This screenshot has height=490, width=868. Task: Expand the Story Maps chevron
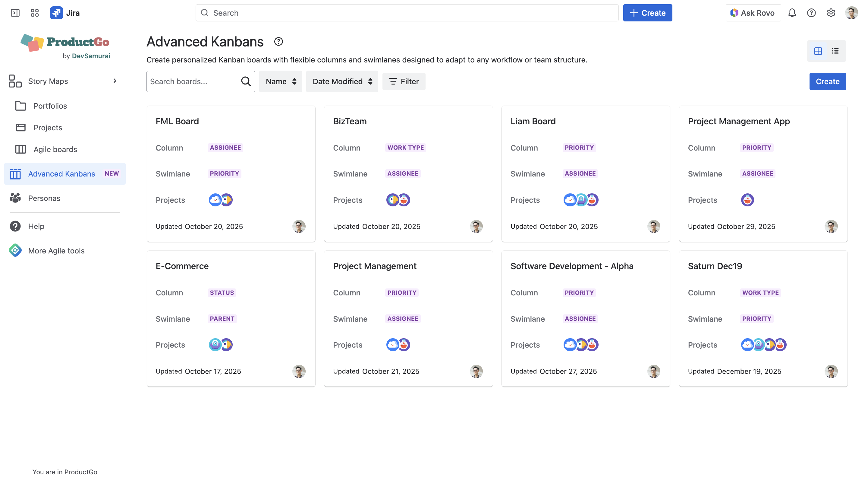pyautogui.click(x=115, y=81)
